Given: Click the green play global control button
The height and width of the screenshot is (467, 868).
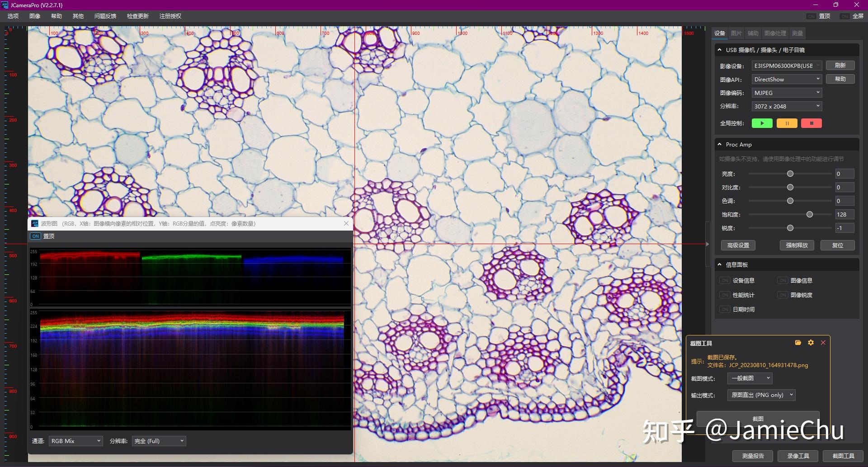Looking at the screenshot, I should tap(762, 123).
